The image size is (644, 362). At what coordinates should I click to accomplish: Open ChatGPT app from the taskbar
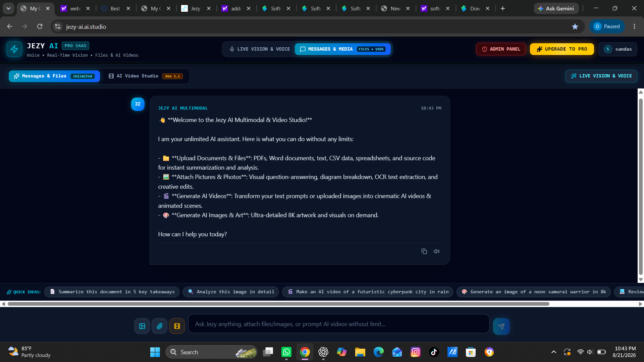[x=323, y=352]
